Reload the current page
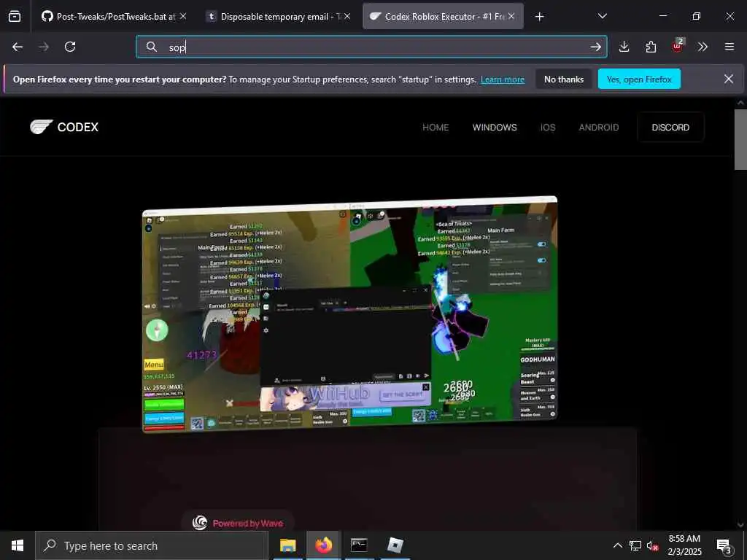 (70, 47)
